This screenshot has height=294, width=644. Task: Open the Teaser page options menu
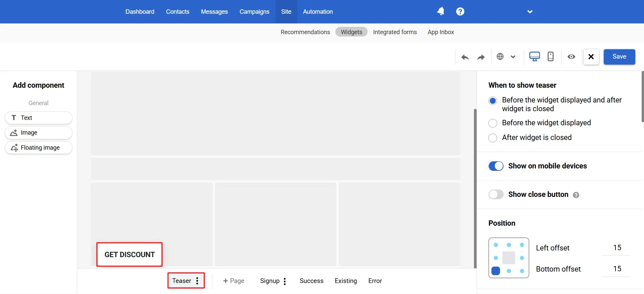pos(197,281)
